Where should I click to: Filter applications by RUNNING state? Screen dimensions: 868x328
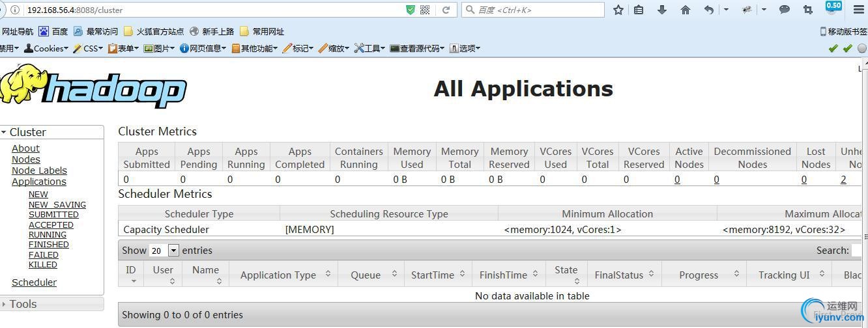pos(48,235)
